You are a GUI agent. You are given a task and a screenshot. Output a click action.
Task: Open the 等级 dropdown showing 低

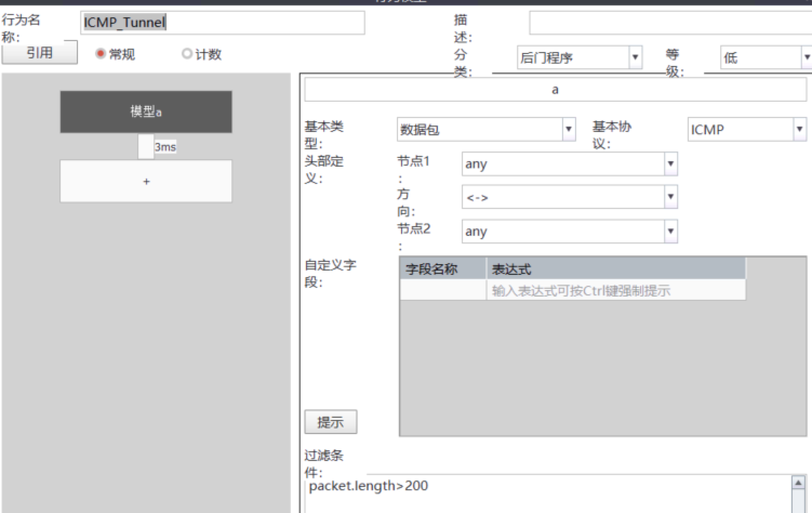point(806,57)
